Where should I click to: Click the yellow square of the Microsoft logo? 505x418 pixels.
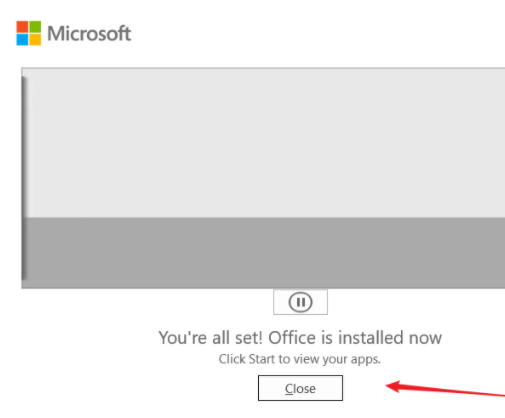pos(35,39)
